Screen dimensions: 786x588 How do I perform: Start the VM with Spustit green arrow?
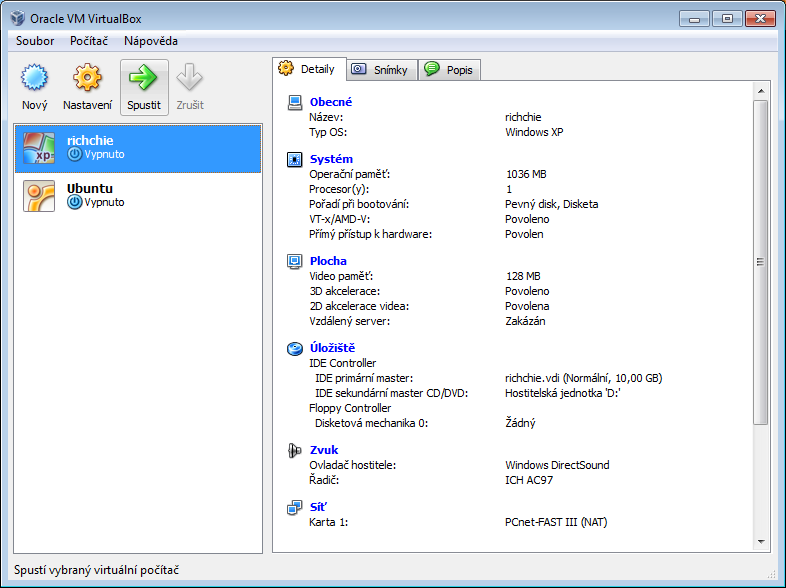143,77
